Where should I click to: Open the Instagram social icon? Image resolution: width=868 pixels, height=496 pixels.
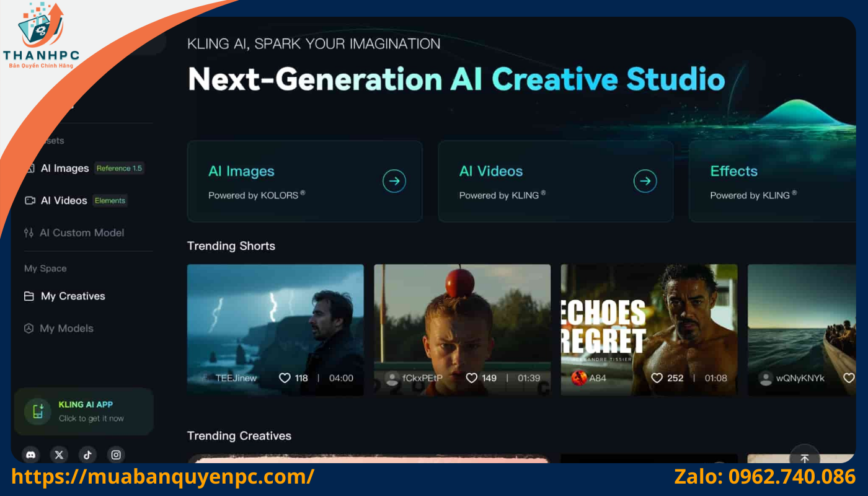click(x=116, y=454)
